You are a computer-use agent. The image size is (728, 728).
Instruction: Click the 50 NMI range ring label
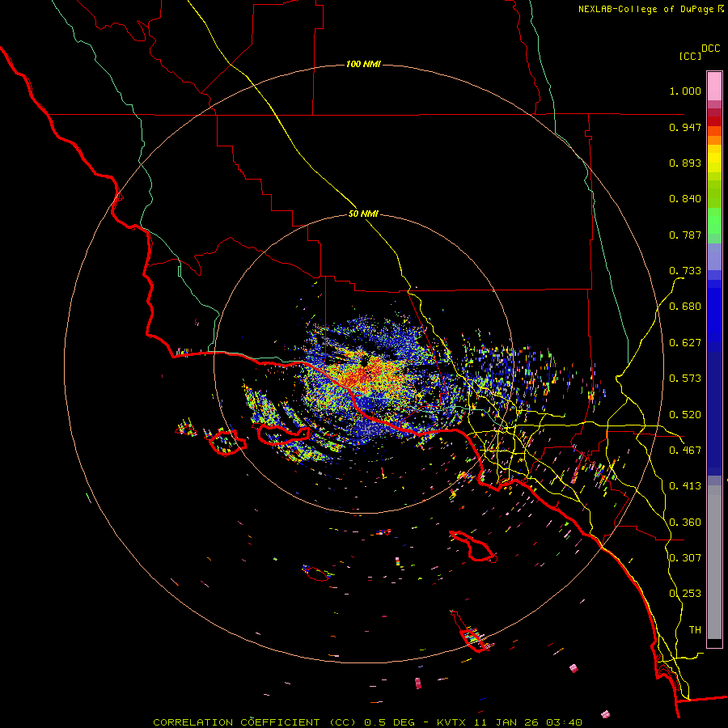point(363,214)
